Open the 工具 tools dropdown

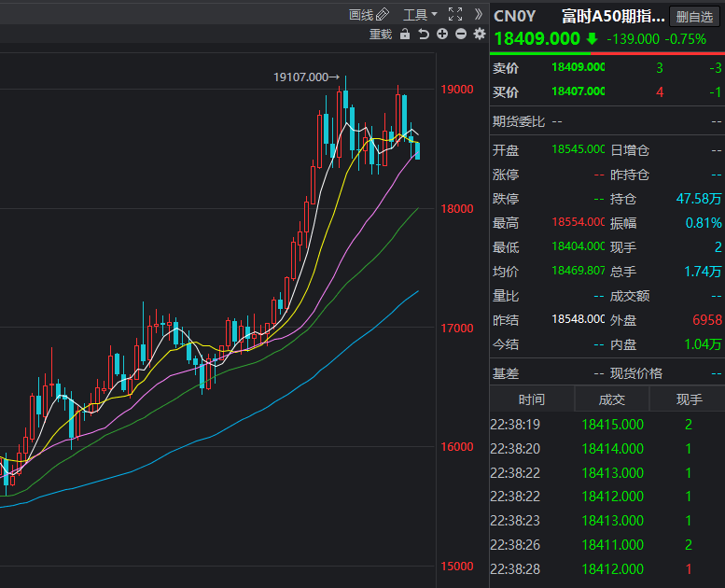pos(420,15)
